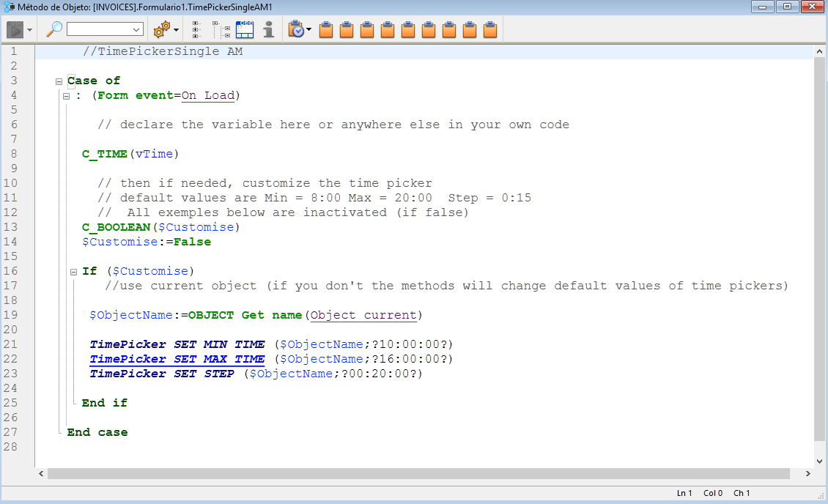Image resolution: width=828 pixels, height=504 pixels.
Task: Collapse the 'Case of' code block
Action: pos(59,81)
